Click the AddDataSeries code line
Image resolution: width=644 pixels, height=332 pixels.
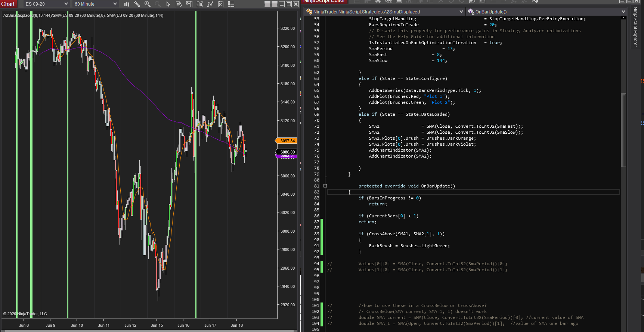(x=425, y=90)
